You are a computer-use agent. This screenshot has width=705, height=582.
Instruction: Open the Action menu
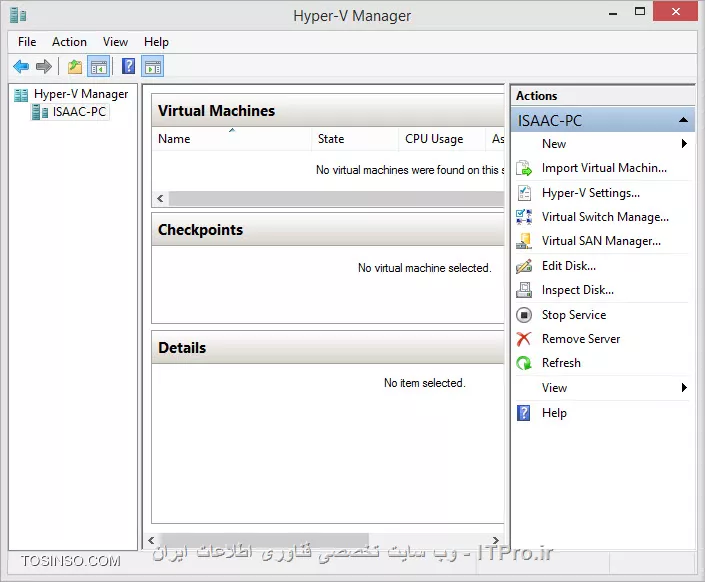[69, 42]
